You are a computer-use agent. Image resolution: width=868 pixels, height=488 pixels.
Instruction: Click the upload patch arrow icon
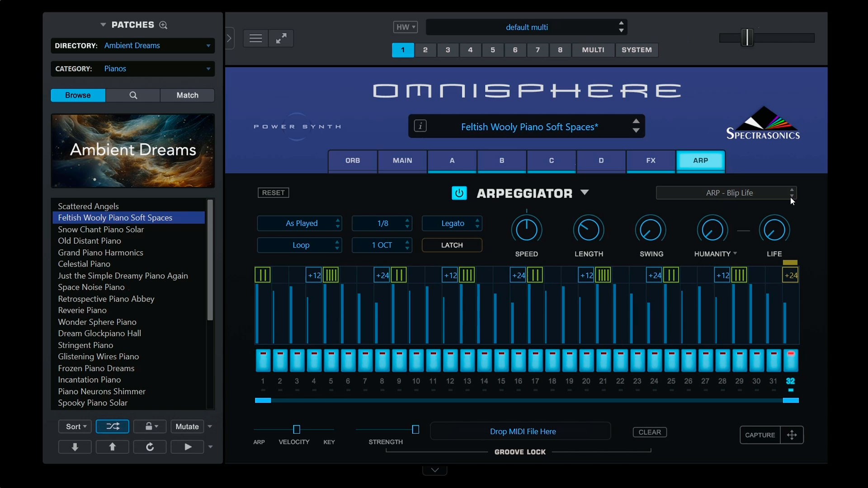(x=112, y=446)
